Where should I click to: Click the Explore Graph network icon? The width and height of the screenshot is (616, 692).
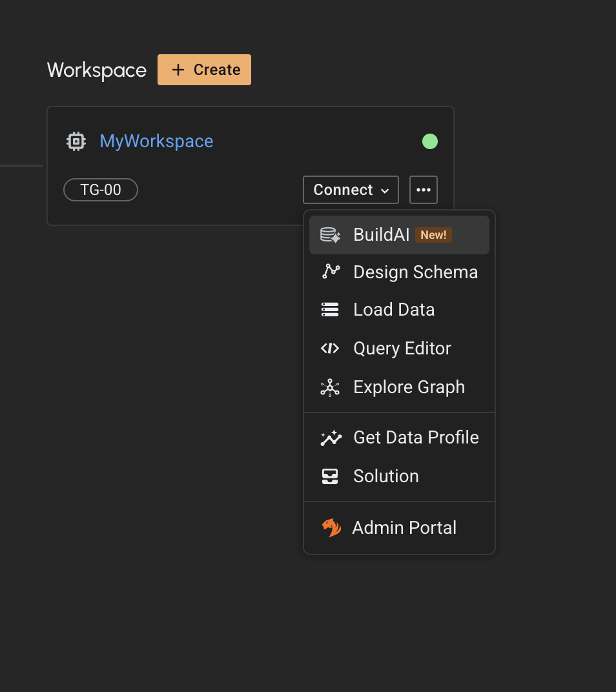click(330, 387)
